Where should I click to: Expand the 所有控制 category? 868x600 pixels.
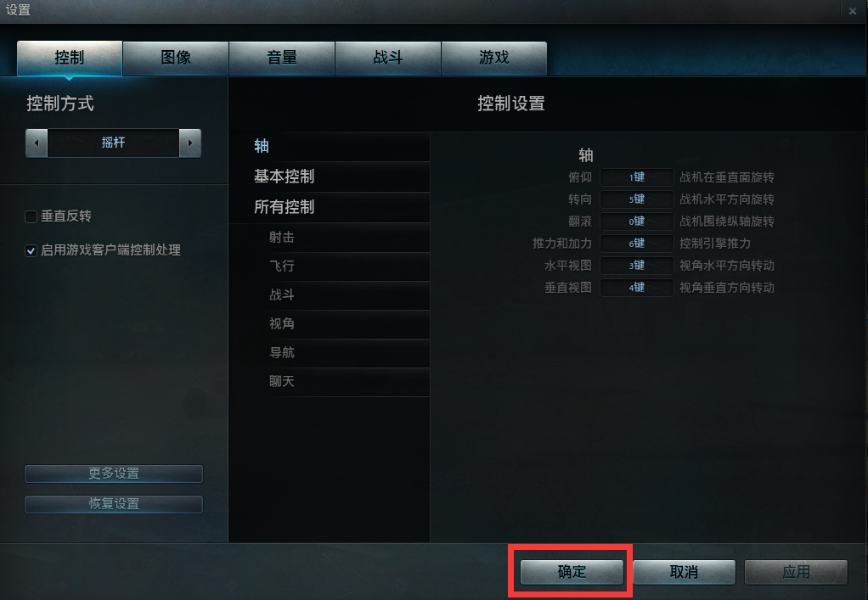(330, 207)
